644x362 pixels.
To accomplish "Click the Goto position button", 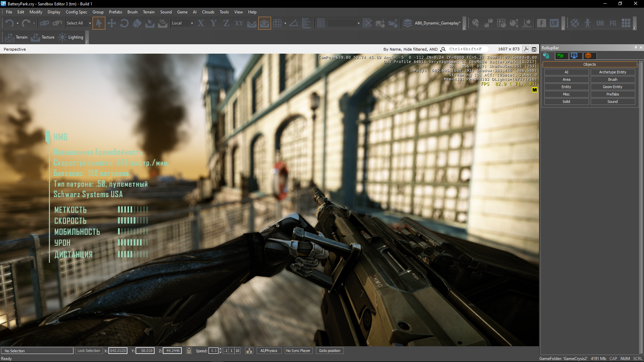I will [x=329, y=351].
